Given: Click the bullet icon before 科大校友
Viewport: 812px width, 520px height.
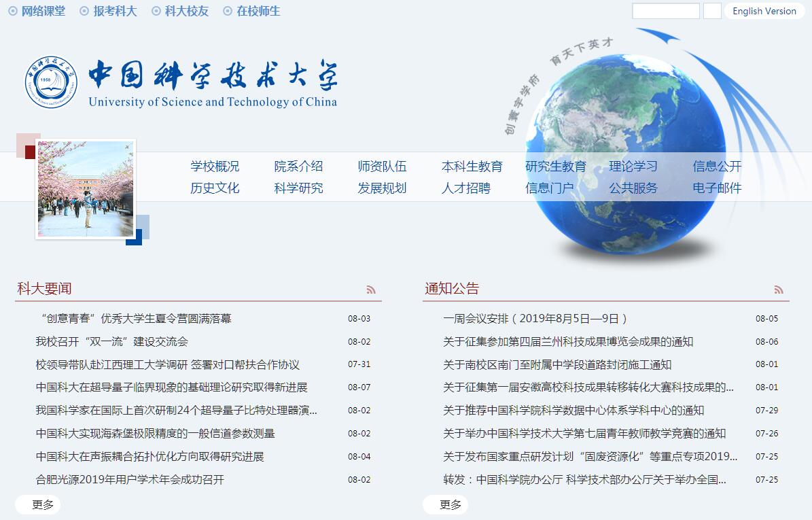Looking at the screenshot, I should [x=156, y=11].
